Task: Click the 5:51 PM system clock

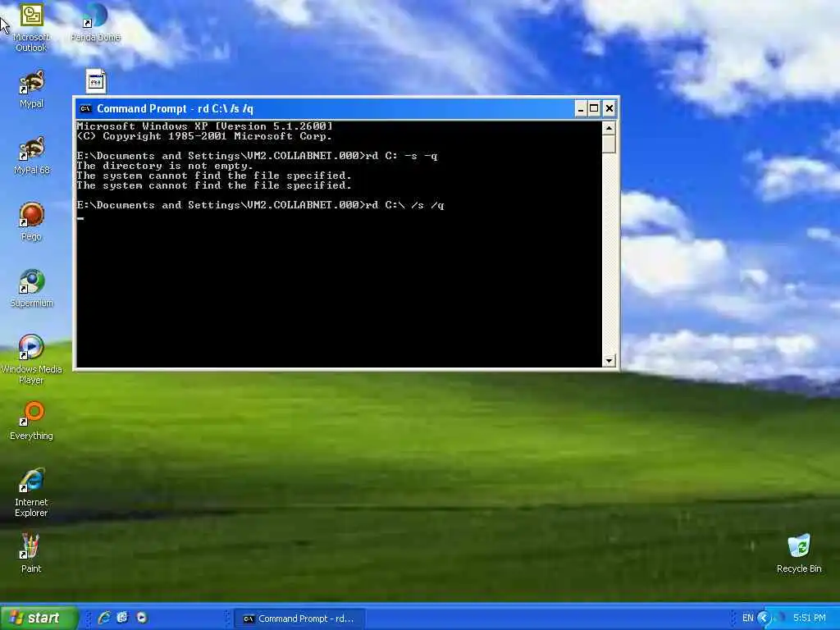Action: (809, 619)
